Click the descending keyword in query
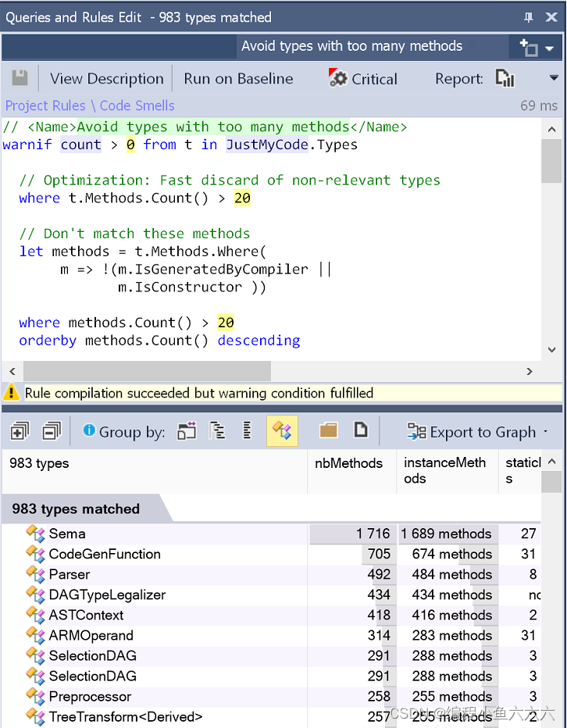 pos(259,341)
